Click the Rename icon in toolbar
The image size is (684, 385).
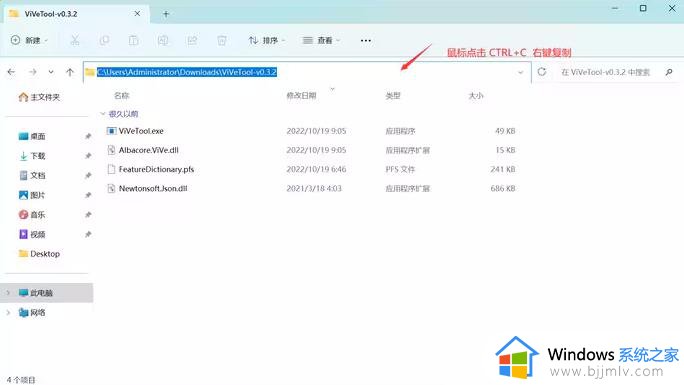[163, 40]
